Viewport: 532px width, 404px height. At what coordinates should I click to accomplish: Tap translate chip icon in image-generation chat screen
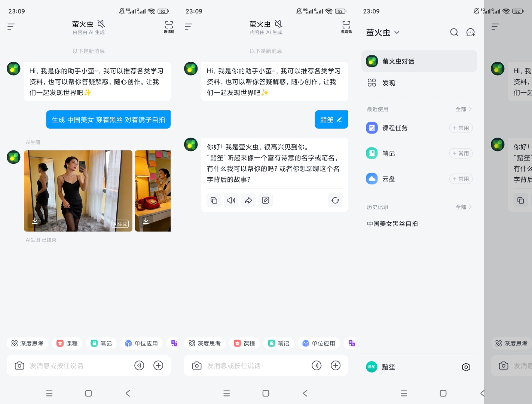click(174, 343)
